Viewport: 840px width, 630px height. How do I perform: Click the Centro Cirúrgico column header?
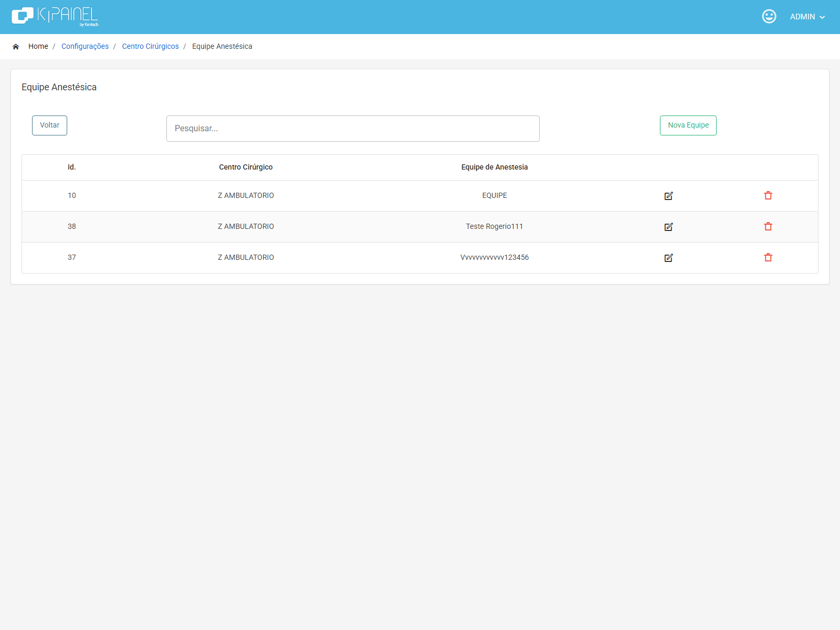tap(246, 167)
